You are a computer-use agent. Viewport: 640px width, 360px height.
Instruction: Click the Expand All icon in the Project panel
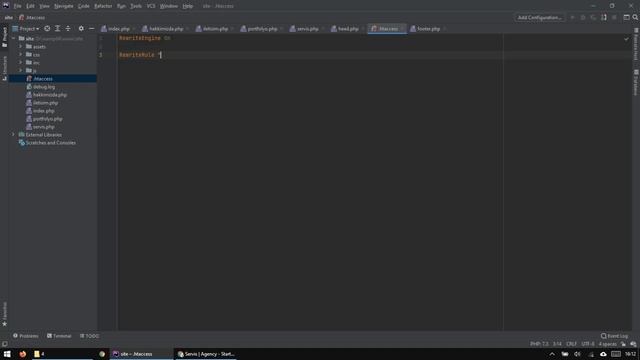[x=58, y=29]
